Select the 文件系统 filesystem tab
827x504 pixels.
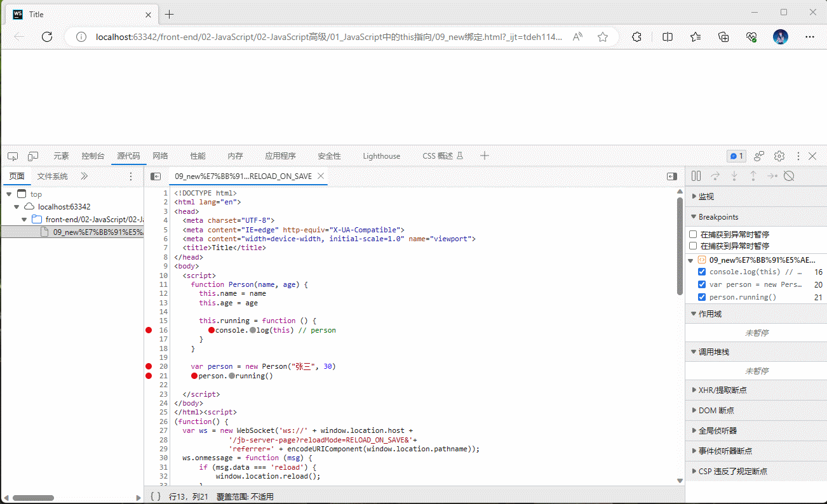(52, 176)
